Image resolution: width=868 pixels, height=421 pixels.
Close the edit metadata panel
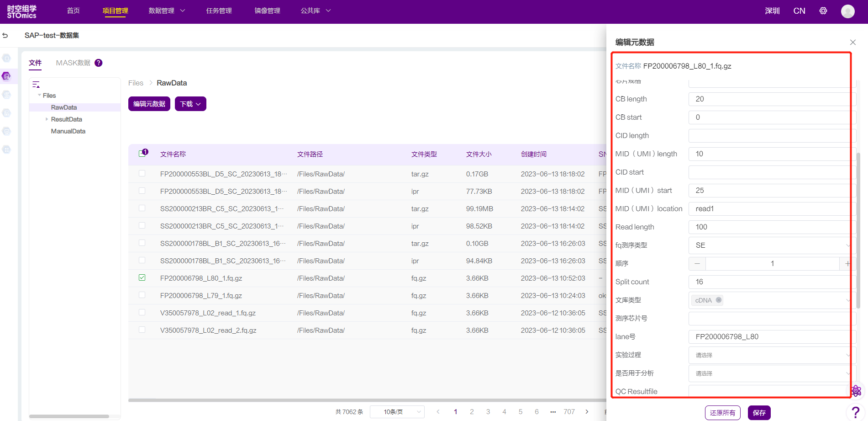tap(852, 43)
